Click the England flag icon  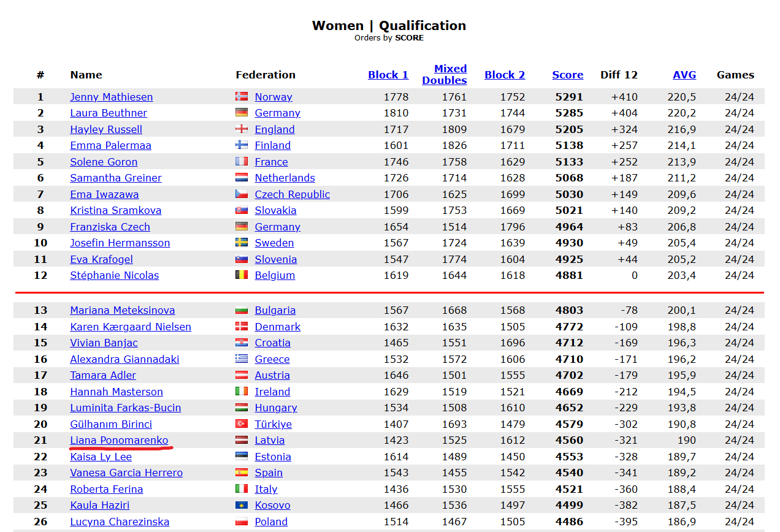(242, 129)
